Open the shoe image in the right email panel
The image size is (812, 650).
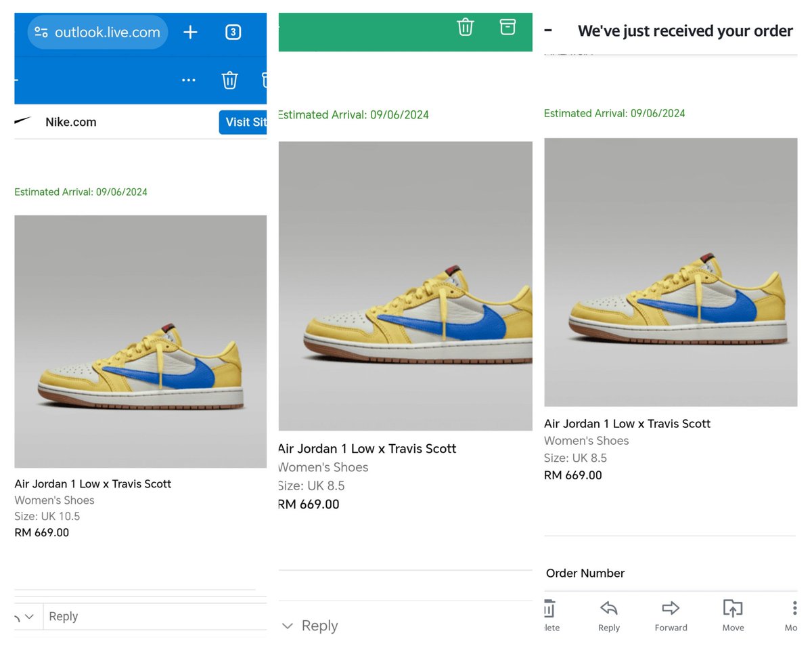pyautogui.click(x=671, y=272)
